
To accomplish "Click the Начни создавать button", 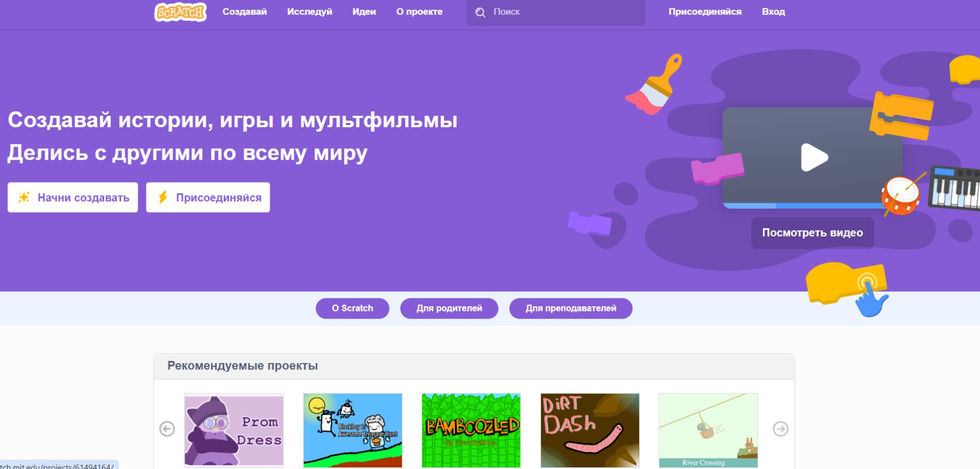I will click(x=73, y=197).
